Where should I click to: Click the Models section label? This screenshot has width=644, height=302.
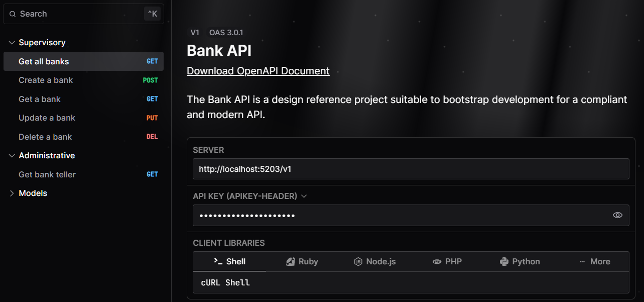click(x=33, y=193)
